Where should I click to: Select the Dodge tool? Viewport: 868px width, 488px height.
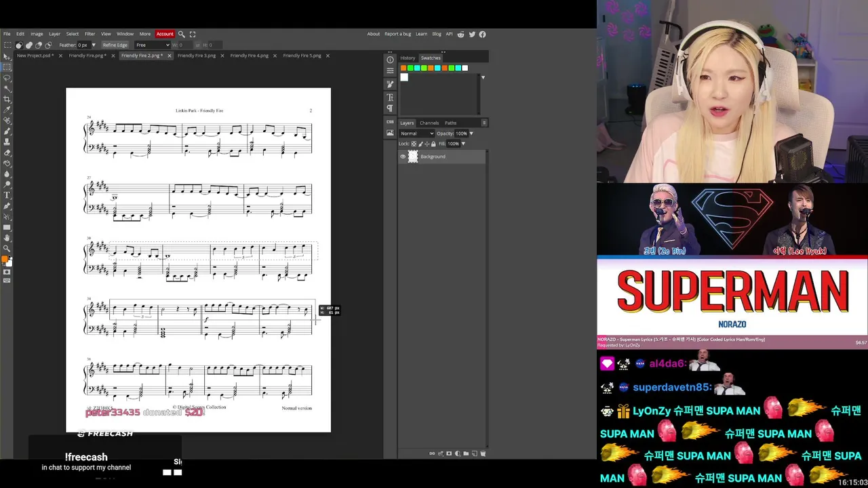pyautogui.click(x=7, y=184)
